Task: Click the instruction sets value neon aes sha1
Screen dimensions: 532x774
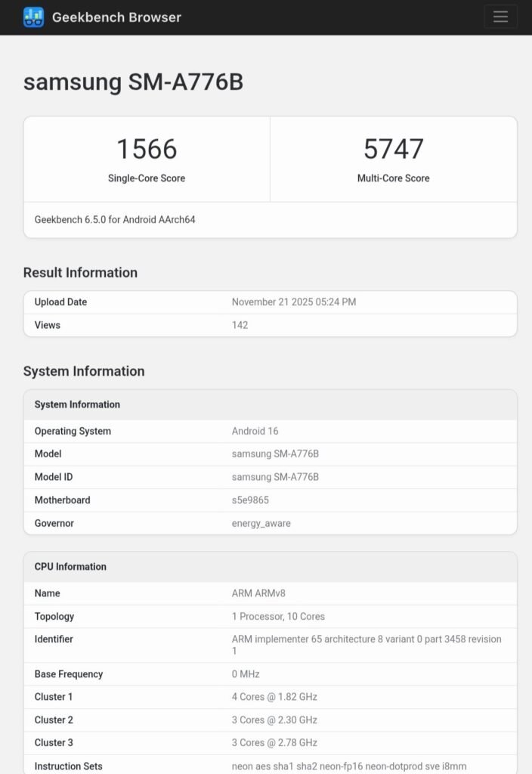Action: click(x=349, y=766)
